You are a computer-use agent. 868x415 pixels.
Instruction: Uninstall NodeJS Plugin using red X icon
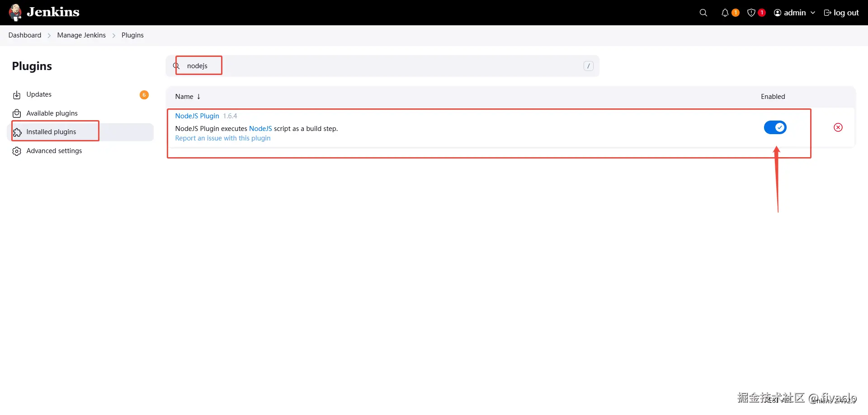tap(838, 127)
